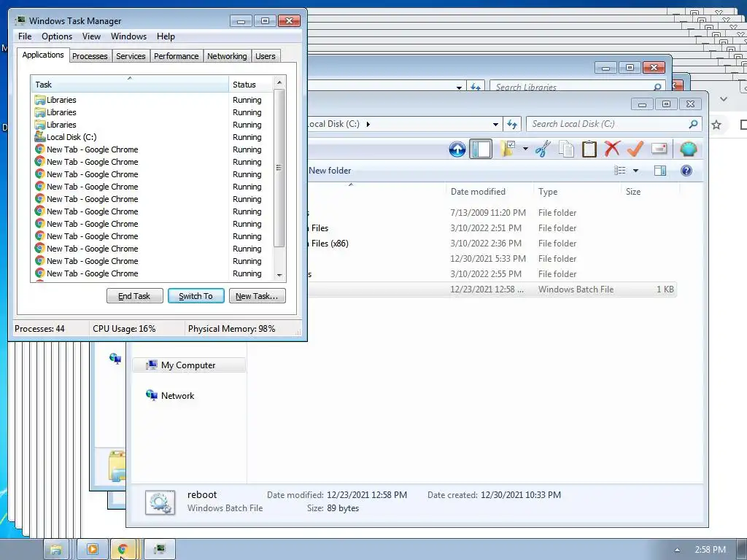This screenshot has width=747, height=560.
Task: Click the End Task button
Action: coord(134,296)
